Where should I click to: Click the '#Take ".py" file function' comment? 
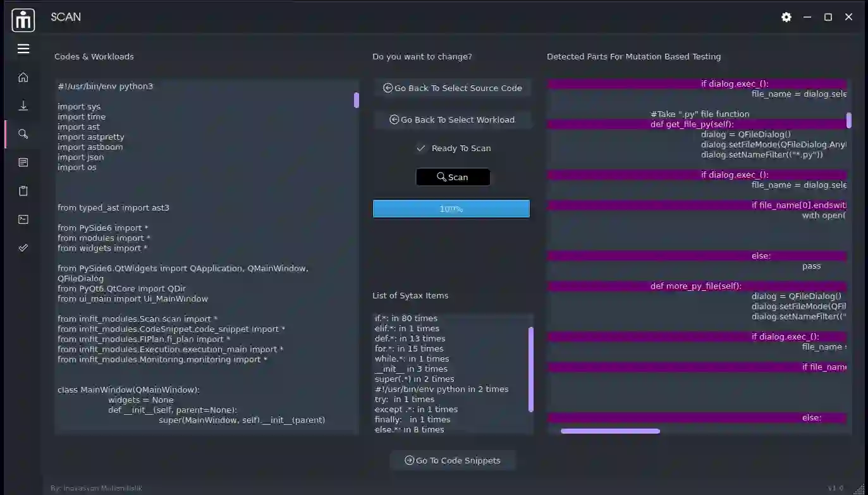(700, 114)
